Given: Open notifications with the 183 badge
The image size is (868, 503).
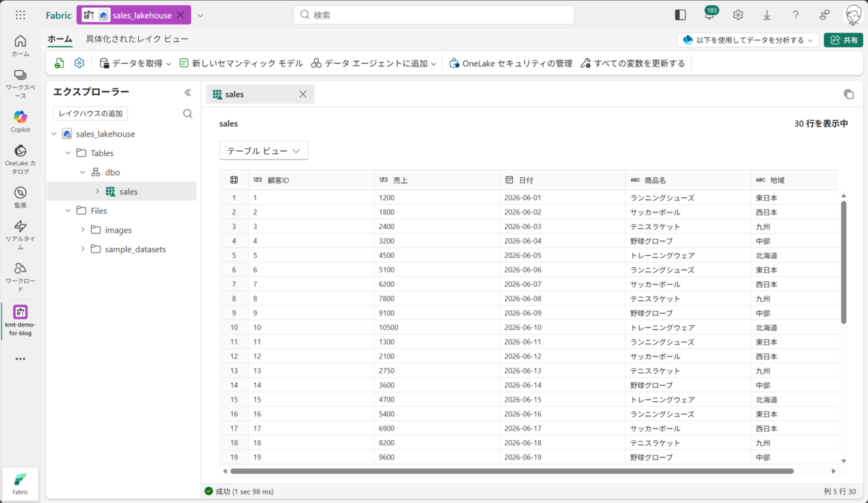Looking at the screenshot, I should point(710,14).
